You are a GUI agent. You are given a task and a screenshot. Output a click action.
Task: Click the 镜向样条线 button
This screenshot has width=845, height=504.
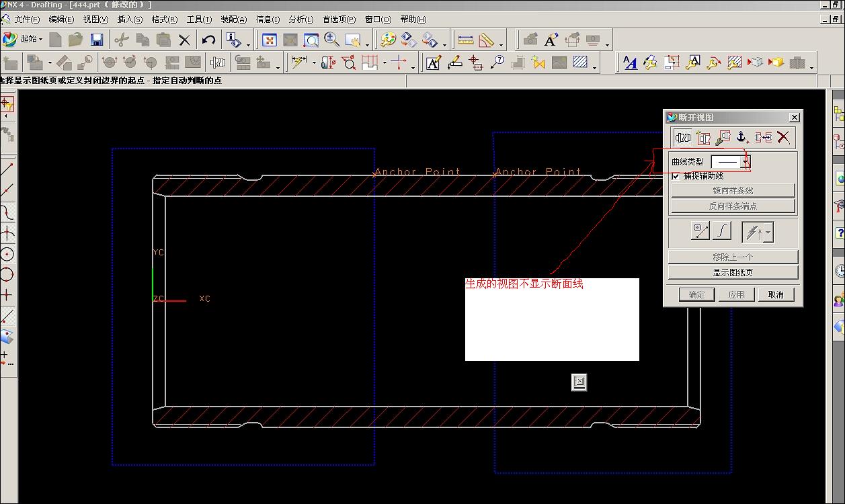[x=733, y=190]
